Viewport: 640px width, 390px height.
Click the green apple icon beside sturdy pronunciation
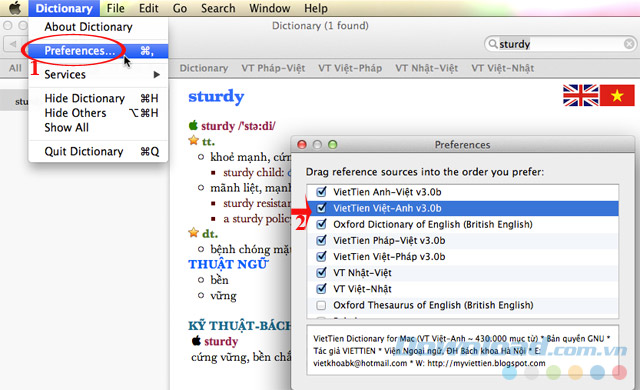pyautogui.click(x=193, y=125)
